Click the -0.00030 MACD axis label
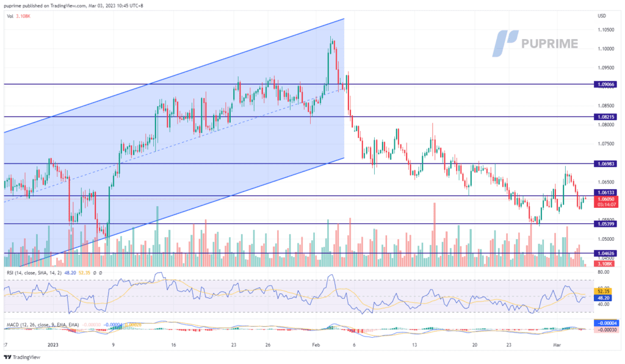This screenshot has width=625, height=364. [606, 330]
